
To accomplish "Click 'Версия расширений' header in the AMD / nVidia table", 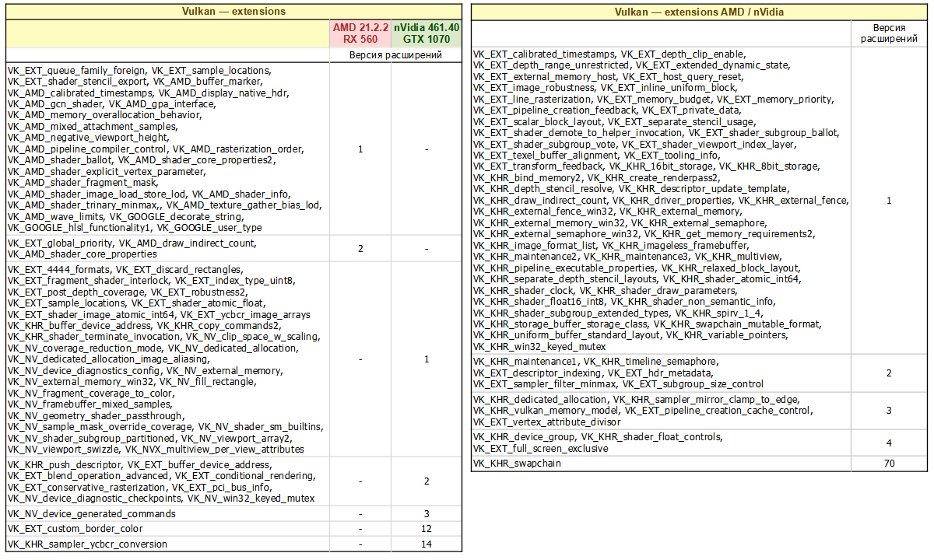I will pos(889,33).
